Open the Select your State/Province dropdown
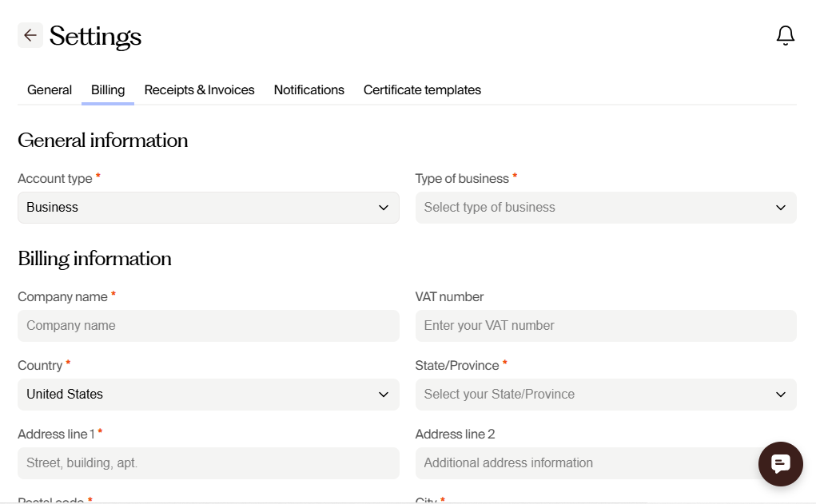 [605, 395]
